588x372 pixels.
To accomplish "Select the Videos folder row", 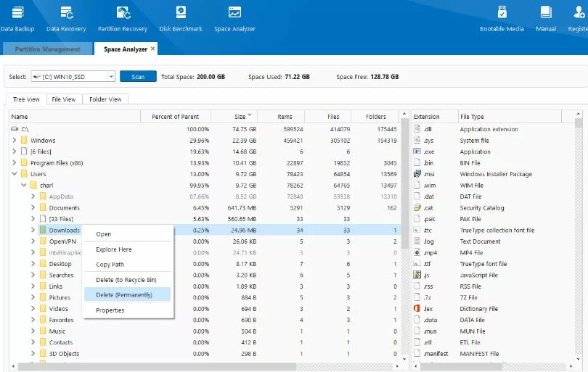I will tap(205, 309).
